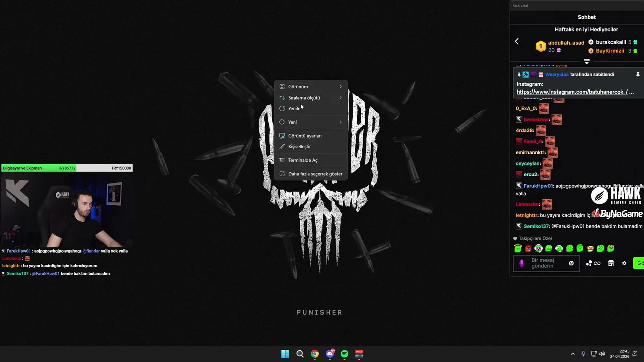Click ercu2 username in chat
This screenshot has height=362, width=644.
point(531,174)
